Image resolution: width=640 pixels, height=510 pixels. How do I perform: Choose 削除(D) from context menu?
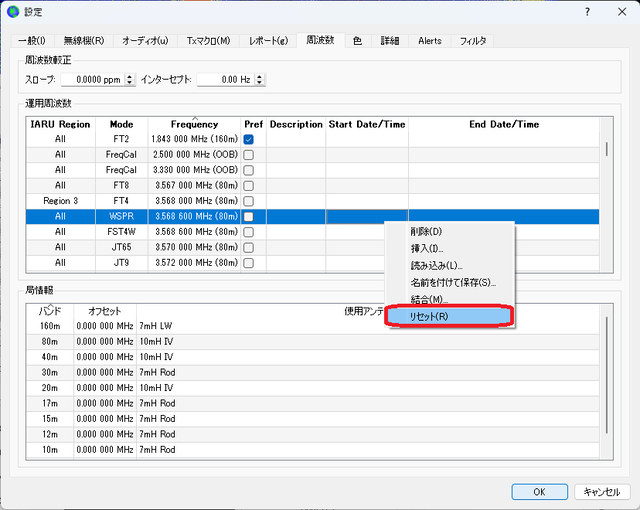[449, 232]
